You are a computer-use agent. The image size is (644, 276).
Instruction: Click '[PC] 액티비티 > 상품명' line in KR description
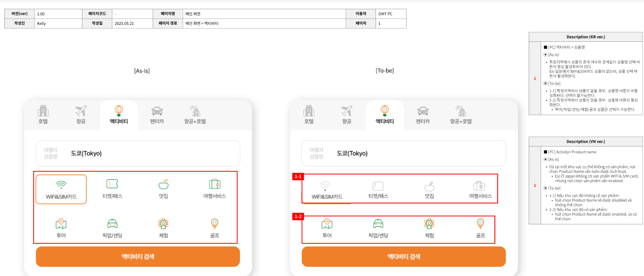tap(566, 47)
